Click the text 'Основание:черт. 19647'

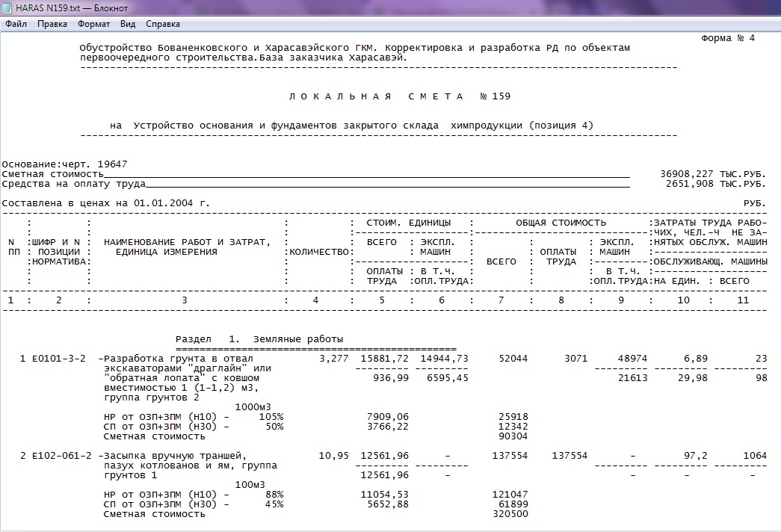click(65, 164)
